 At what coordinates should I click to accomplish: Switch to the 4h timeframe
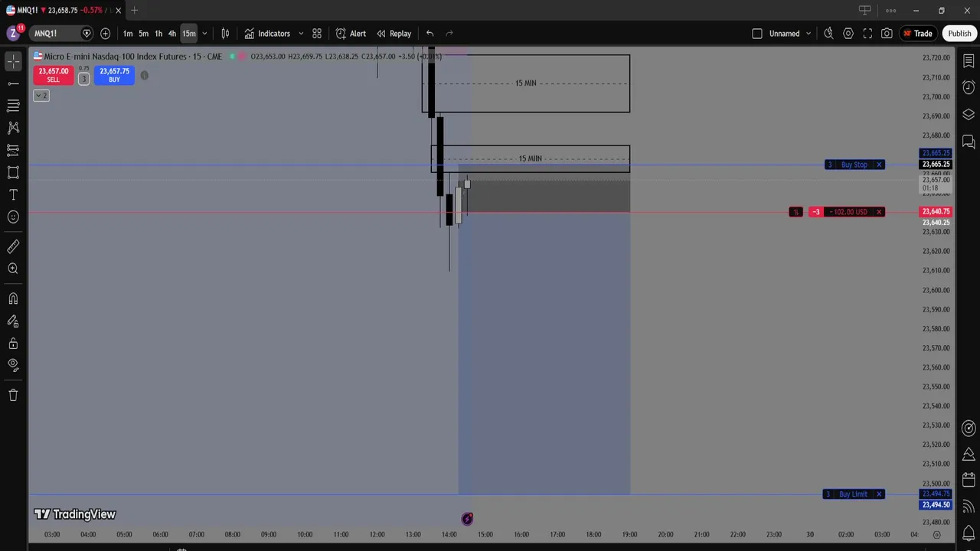pyautogui.click(x=172, y=34)
